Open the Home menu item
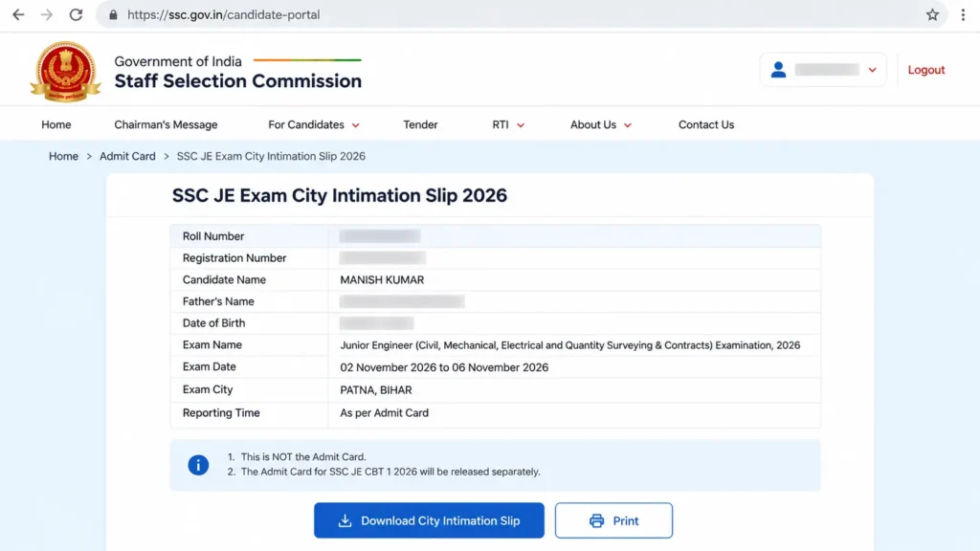 pos(56,125)
